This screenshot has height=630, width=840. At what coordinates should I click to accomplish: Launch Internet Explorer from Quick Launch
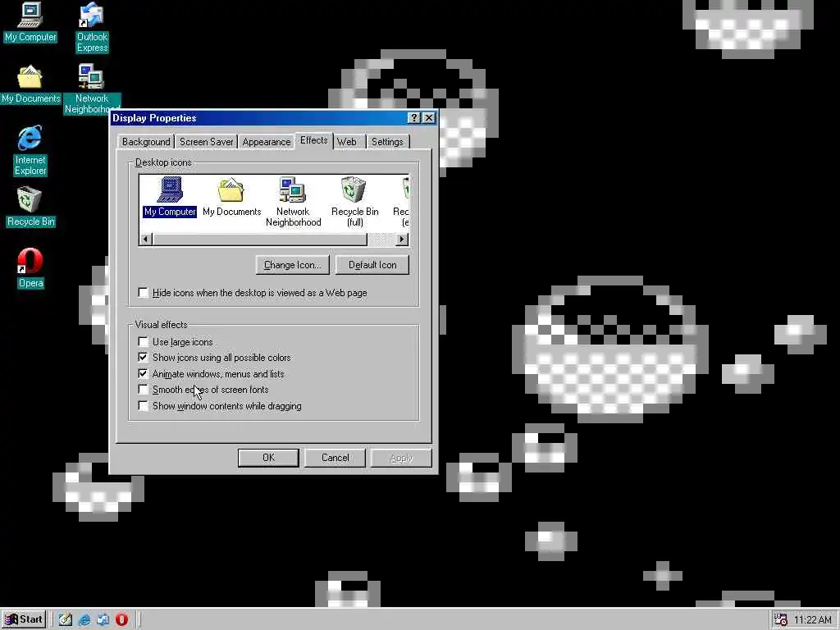(84, 619)
